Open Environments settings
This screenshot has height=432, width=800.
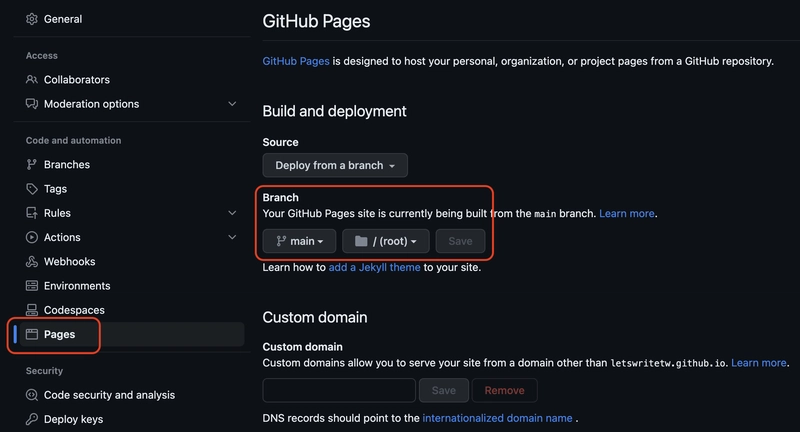[77, 286]
